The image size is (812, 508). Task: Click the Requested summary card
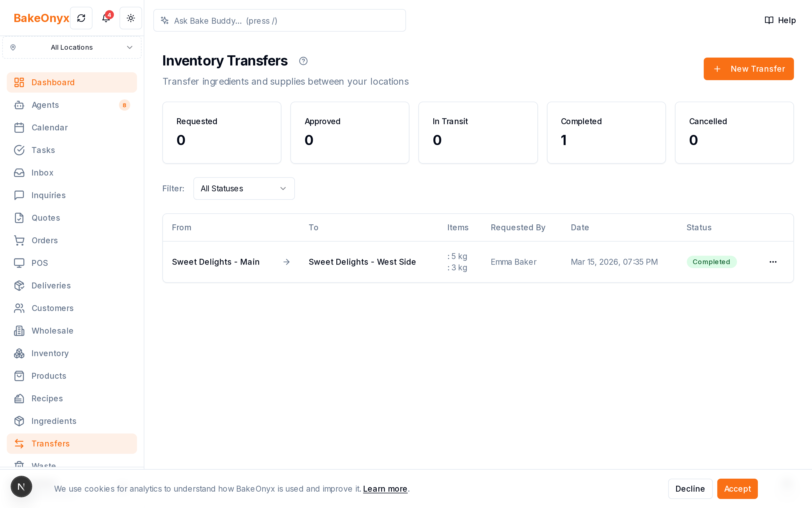point(222,133)
